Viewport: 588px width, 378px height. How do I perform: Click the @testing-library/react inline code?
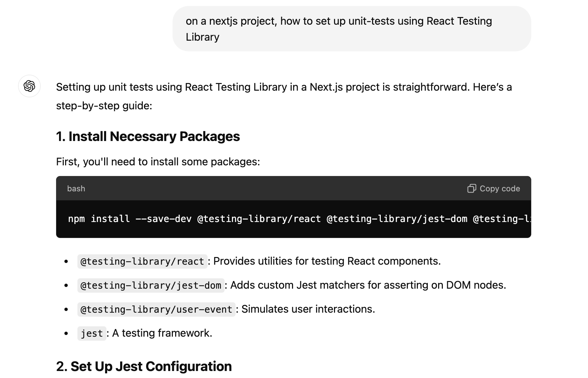[142, 261]
